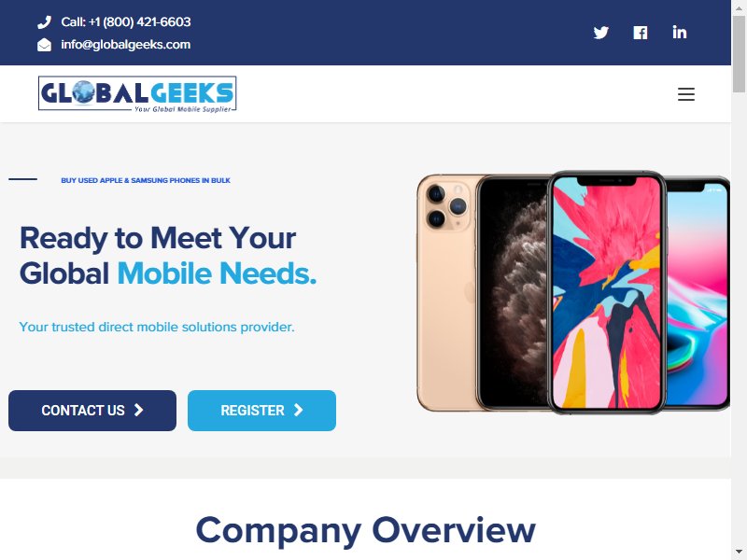
Task: Click the Contact Us button
Action: (x=92, y=411)
